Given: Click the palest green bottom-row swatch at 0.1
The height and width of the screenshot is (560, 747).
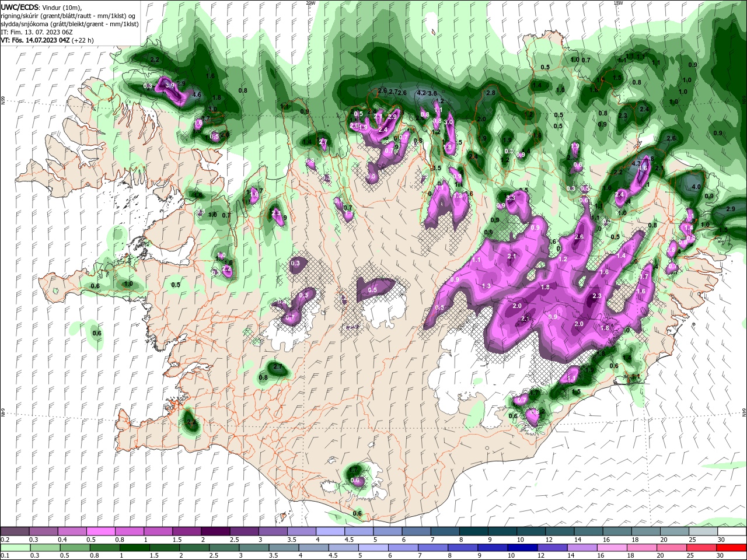Looking at the screenshot, I should coord(15,548).
